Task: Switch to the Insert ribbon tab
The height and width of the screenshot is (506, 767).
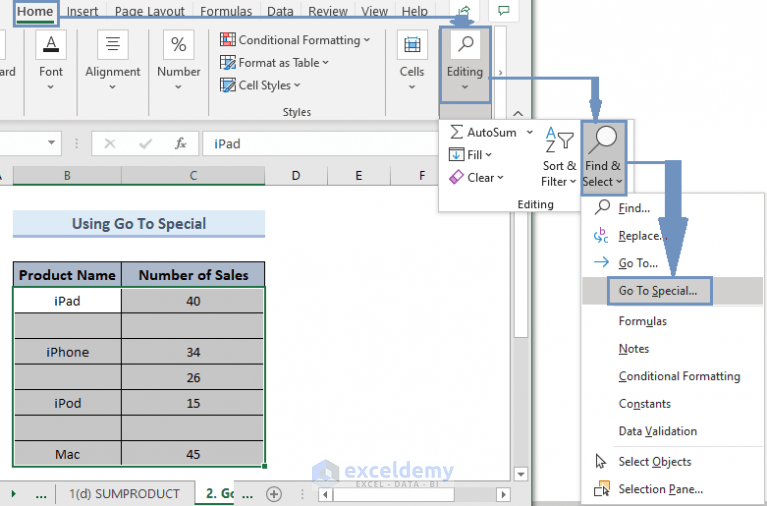Action: pos(82,11)
